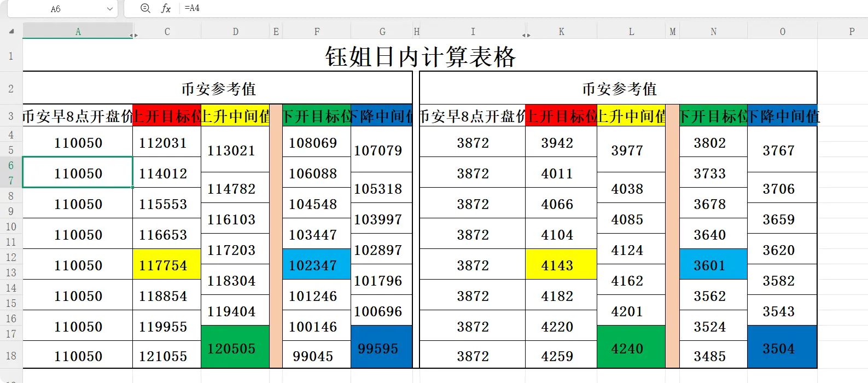Screen dimensions: 868x383
Task: Click blue 下降中间值 header in column G
Action: click(382, 116)
